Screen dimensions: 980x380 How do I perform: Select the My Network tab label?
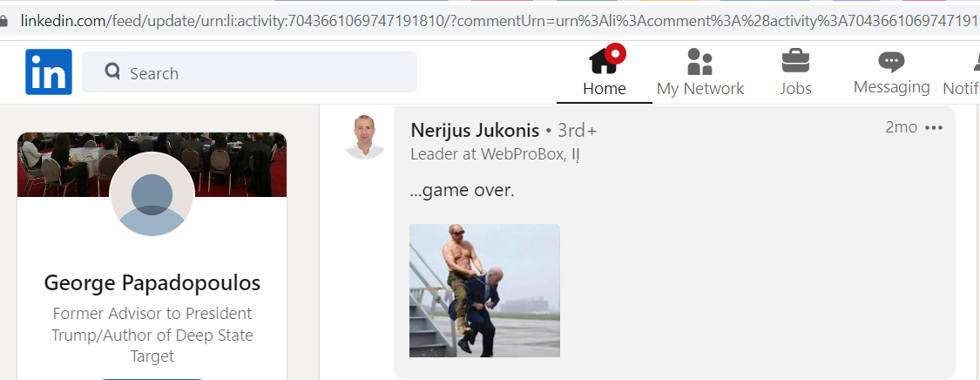point(700,89)
